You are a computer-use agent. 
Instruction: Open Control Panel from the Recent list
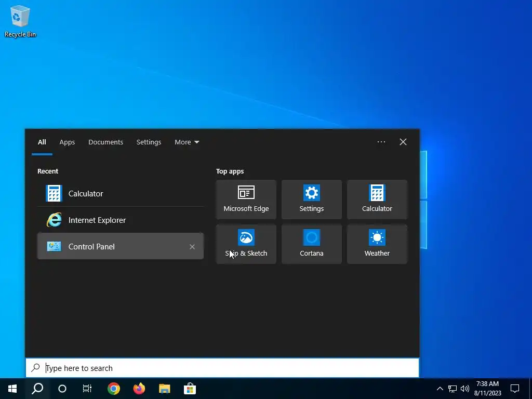(121, 246)
